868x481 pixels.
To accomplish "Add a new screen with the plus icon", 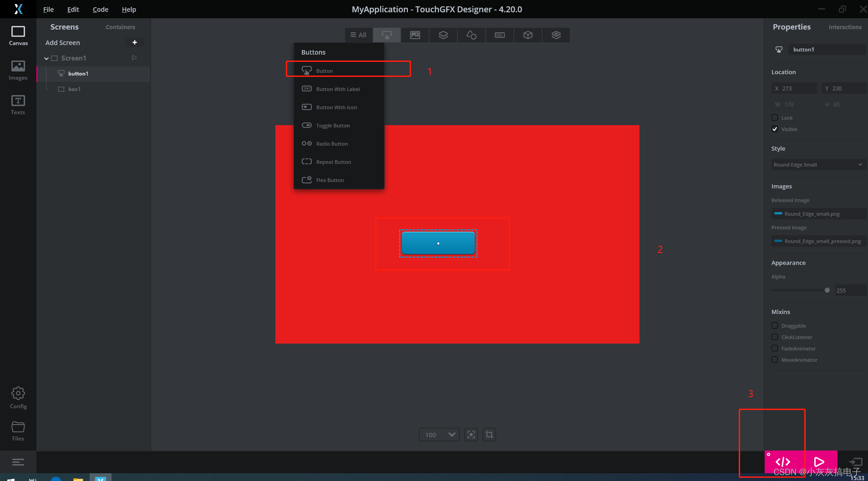I will pyautogui.click(x=135, y=42).
